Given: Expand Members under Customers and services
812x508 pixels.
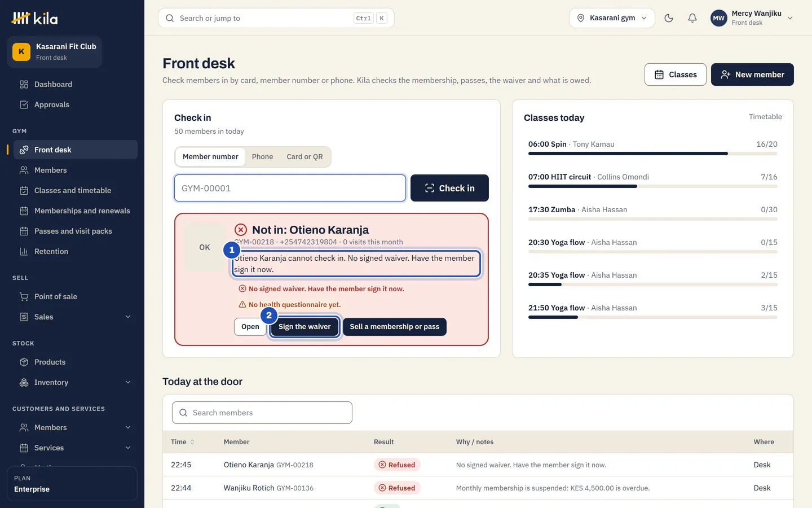Looking at the screenshot, I should pyautogui.click(x=128, y=427).
